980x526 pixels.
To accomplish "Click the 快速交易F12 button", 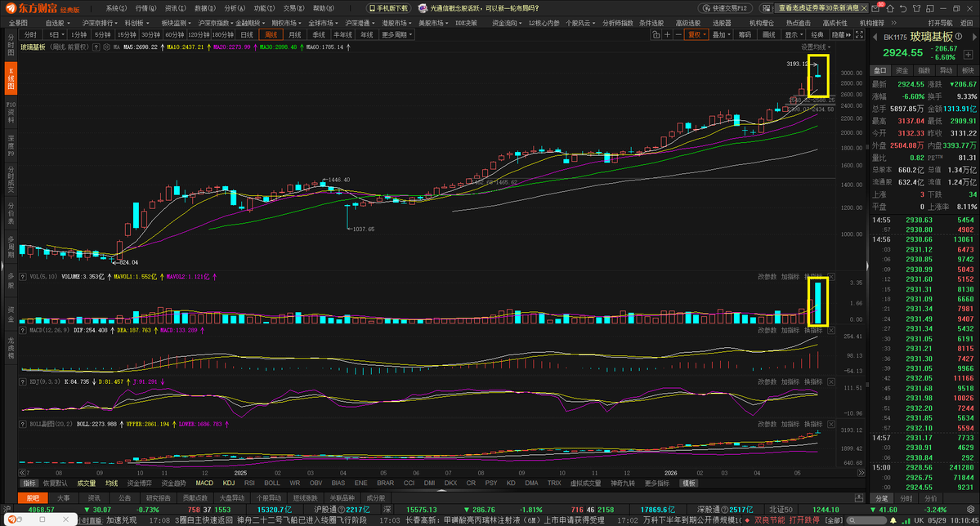I will pyautogui.click(x=724, y=8).
